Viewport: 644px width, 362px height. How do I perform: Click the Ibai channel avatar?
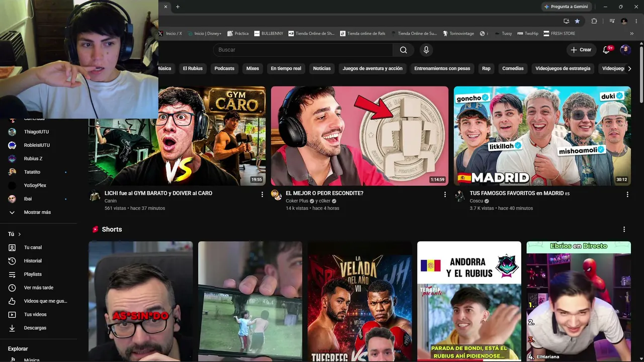coord(12,199)
